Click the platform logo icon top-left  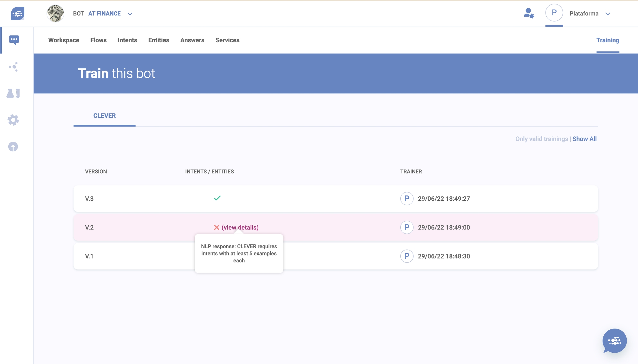[17, 13]
